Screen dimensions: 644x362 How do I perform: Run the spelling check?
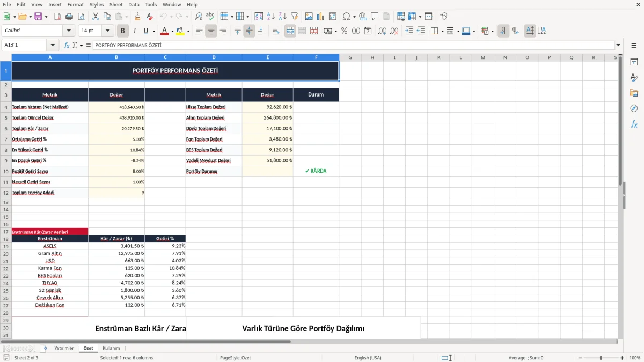click(x=210, y=17)
